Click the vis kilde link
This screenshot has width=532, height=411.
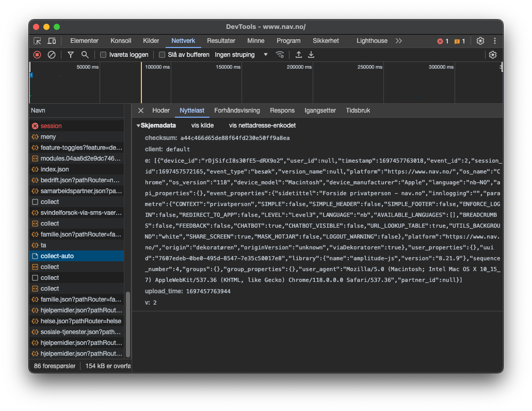click(203, 125)
